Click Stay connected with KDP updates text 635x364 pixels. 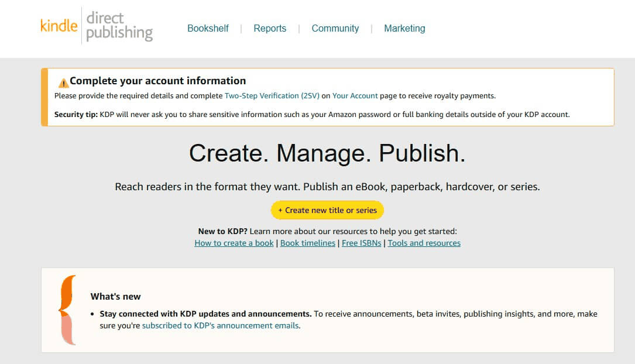tap(205, 314)
